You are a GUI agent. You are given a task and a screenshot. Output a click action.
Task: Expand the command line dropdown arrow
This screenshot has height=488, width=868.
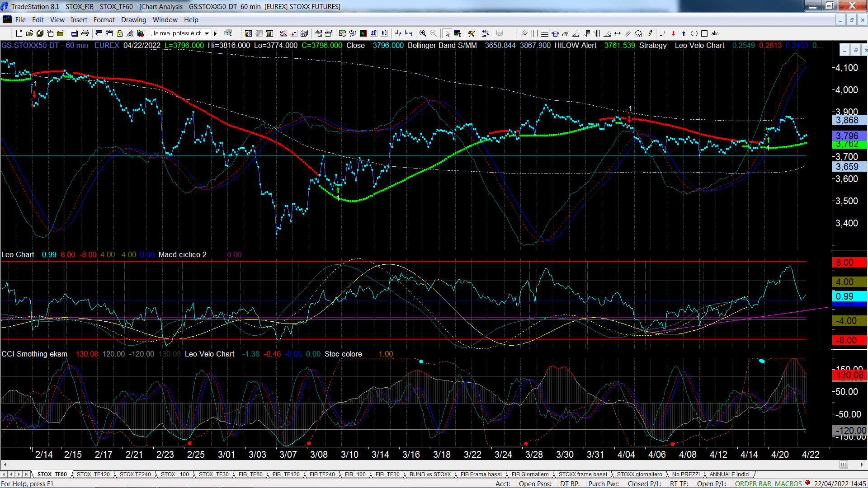(207, 33)
